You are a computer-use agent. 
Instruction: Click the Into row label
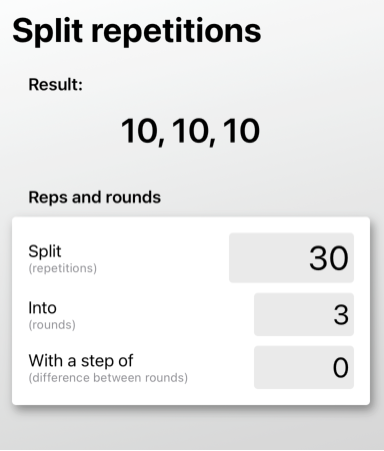pos(42,308)
